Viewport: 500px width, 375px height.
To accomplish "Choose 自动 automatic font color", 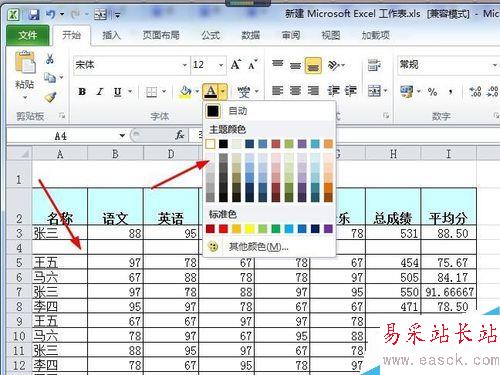I will (269, 111).
